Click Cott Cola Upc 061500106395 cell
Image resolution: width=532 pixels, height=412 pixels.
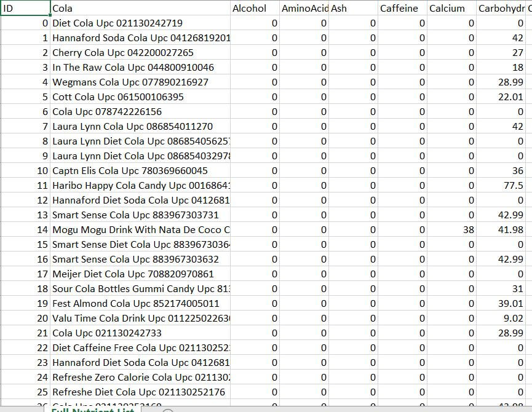[140, 97]
